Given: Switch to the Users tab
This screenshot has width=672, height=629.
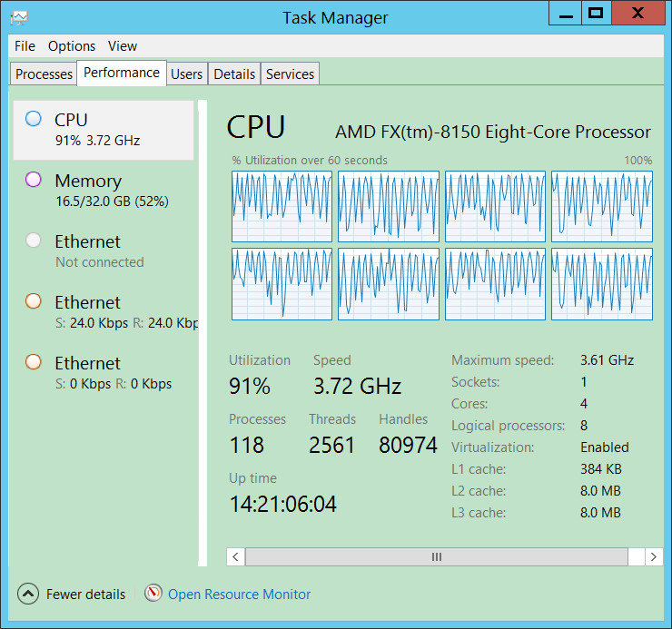Looking at the screenshot, I should (187, 74).
